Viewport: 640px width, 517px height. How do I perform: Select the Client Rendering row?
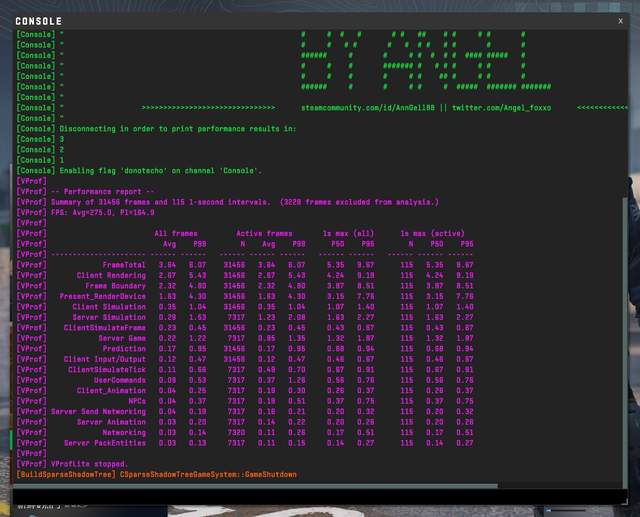[x=111, y=275]
